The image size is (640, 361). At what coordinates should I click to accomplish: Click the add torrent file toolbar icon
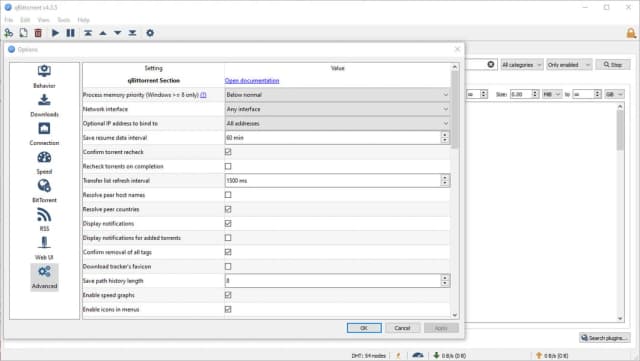pyautogui.click(x=23, y=33)
